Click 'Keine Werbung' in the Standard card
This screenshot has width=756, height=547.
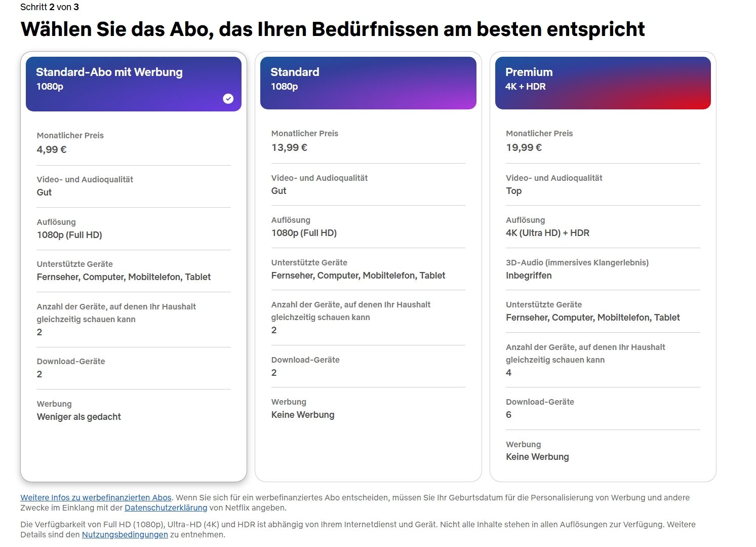point(303,415)
